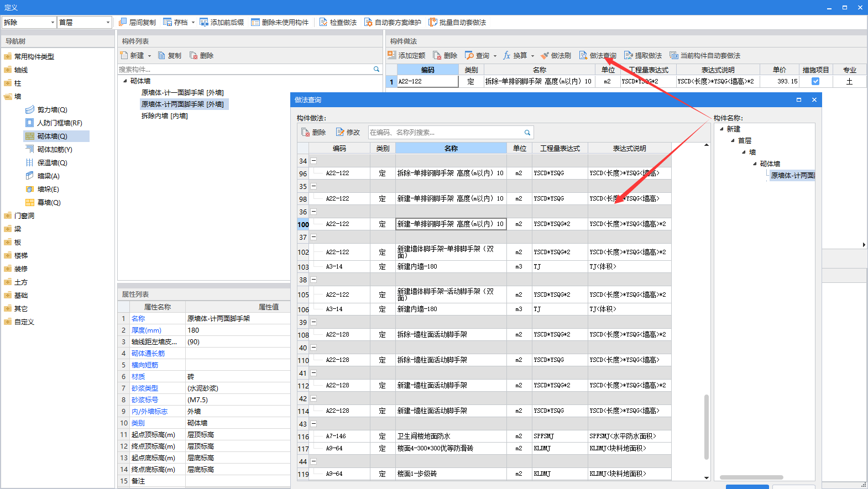This screenshot has width=868, height=489.
Task: Click 复制 in the 构件列表 panel
Action: (x=170, y=55)
